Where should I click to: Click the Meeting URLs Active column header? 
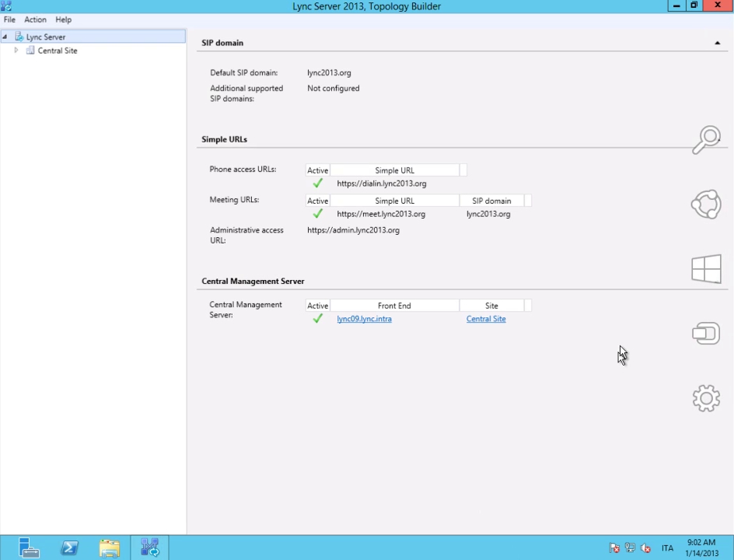[x=317, y=201]
